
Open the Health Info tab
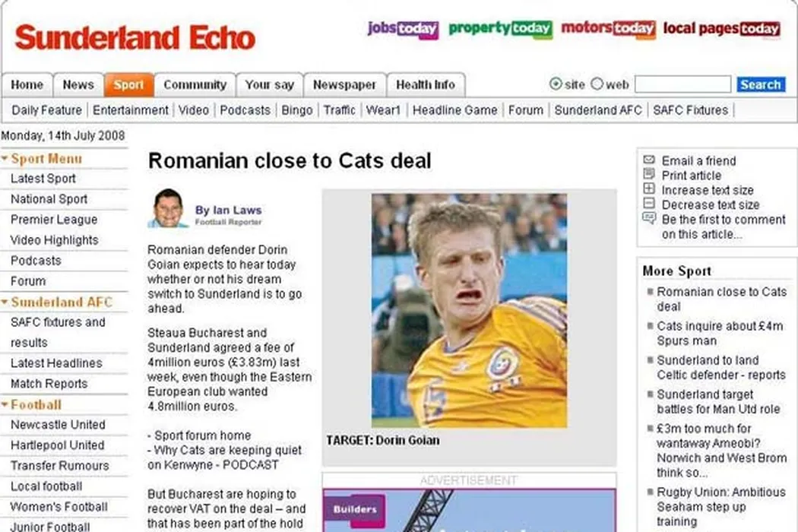pyautogui.click(x=426, y=85)
